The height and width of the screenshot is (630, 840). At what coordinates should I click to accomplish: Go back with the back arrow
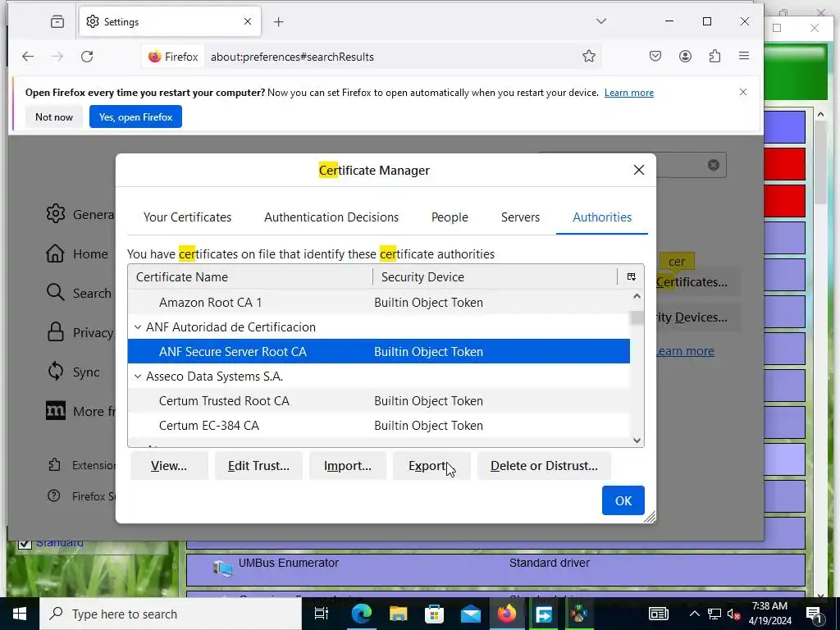(28, 57)
